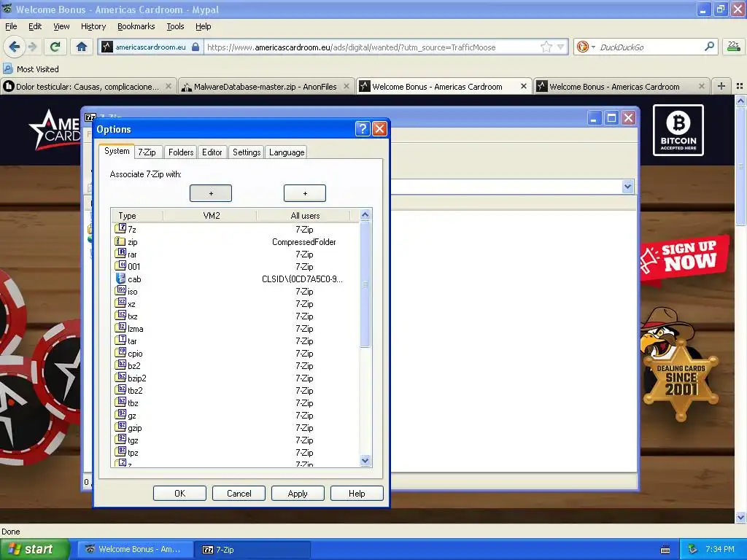Click the 7z file type icon
This screenshot has width=747, height=560.
tap(120, 228)
